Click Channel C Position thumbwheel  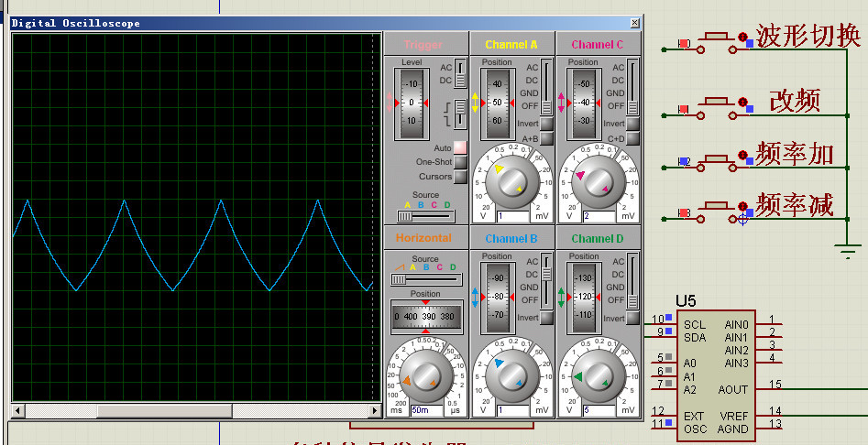[583, 103]
